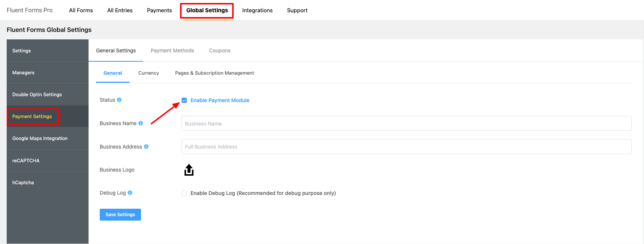Open Google Maps Integration in the sidebar
This screenshot has width=644, height=244.
[x=48, y=138]
